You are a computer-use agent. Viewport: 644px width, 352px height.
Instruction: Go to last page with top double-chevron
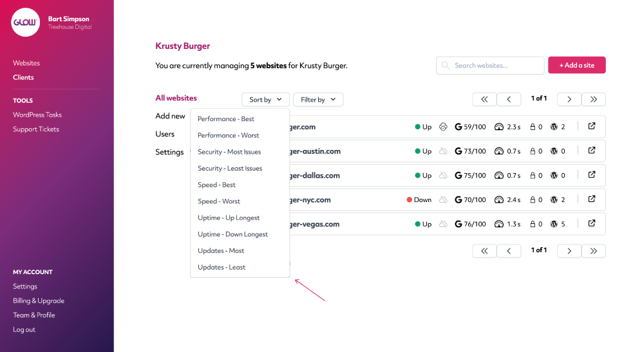point(594,99)
